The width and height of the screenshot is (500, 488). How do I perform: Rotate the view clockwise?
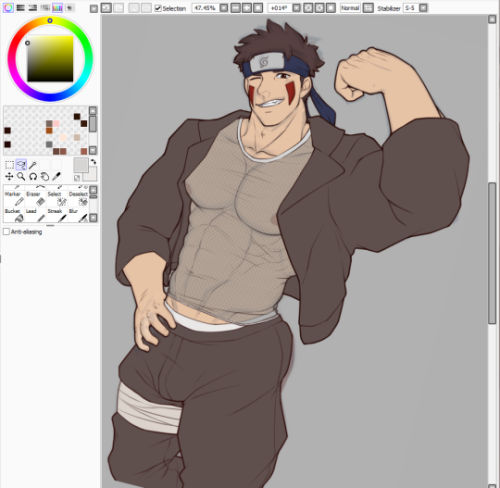(319, 8)
